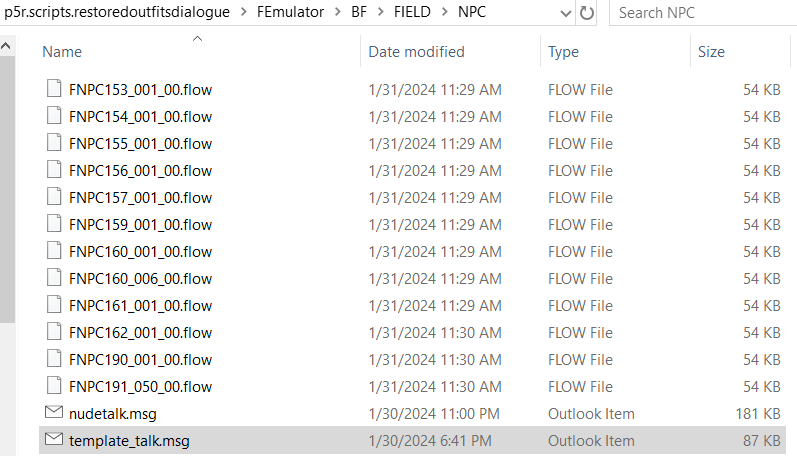The width and height of the screenshot is (797, 456).
Task: Sort files by Date modified column
Action: point(416,52)
